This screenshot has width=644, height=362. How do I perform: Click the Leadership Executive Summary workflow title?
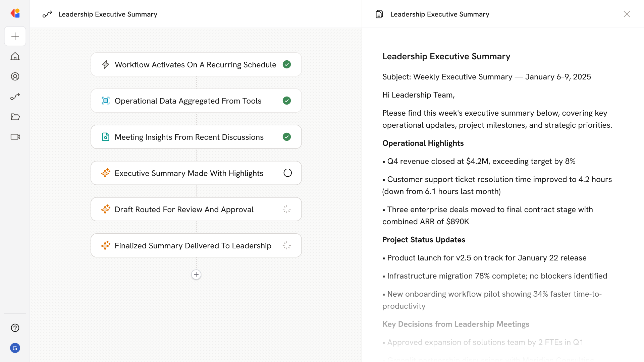(x=108, y=14)
